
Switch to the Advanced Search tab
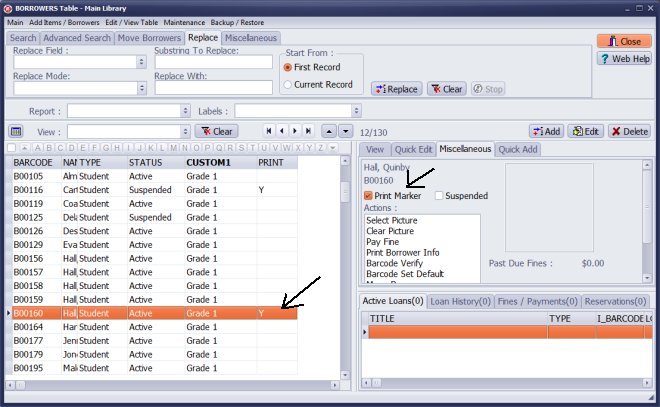(77, 38)
